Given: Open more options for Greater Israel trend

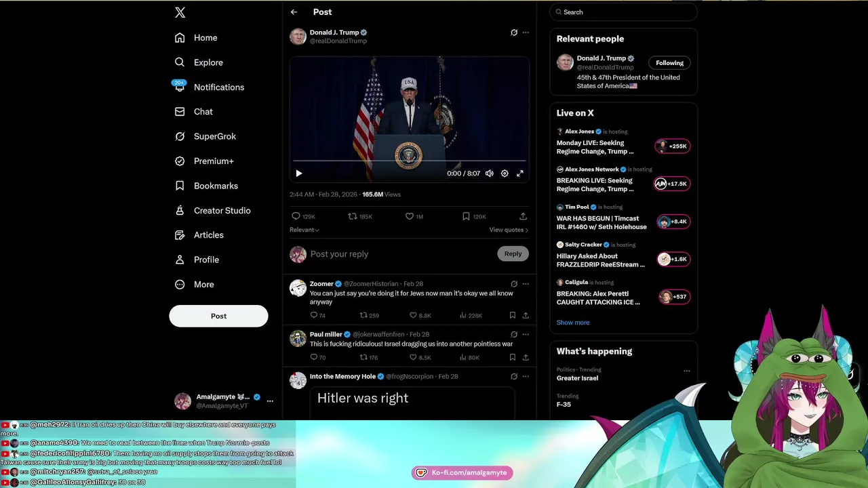Looking at the screenshot, I should 687,371.
